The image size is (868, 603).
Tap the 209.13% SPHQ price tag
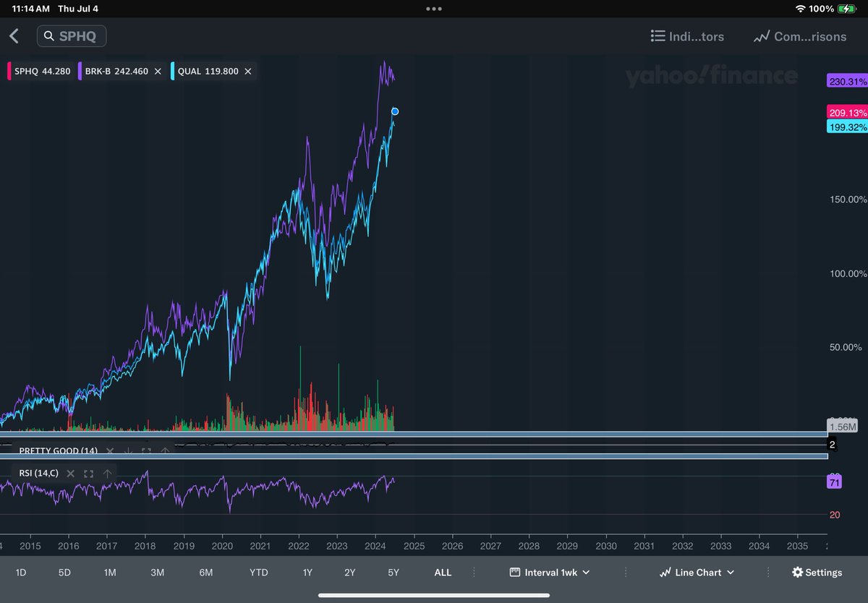tap(847, 113)
